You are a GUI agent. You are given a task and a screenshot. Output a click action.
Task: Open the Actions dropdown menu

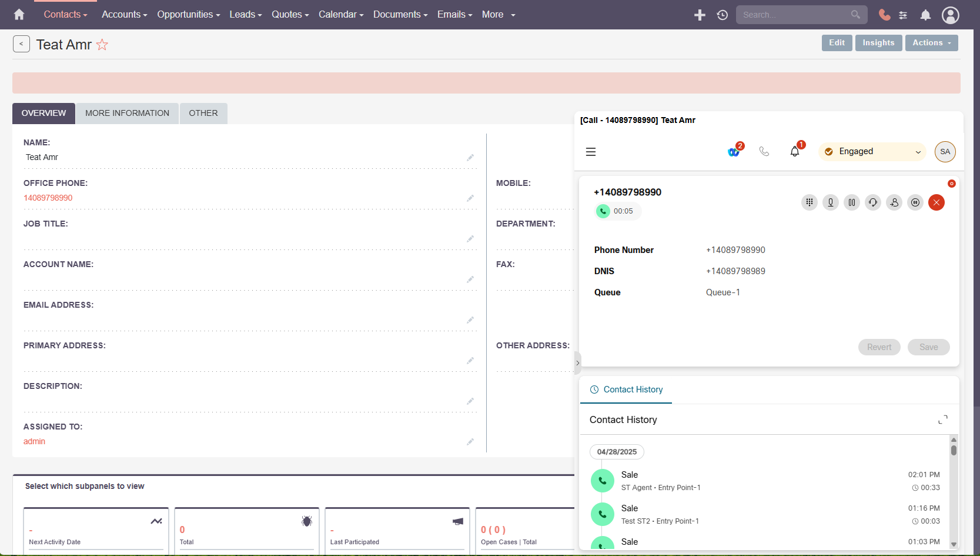point(931,42)
